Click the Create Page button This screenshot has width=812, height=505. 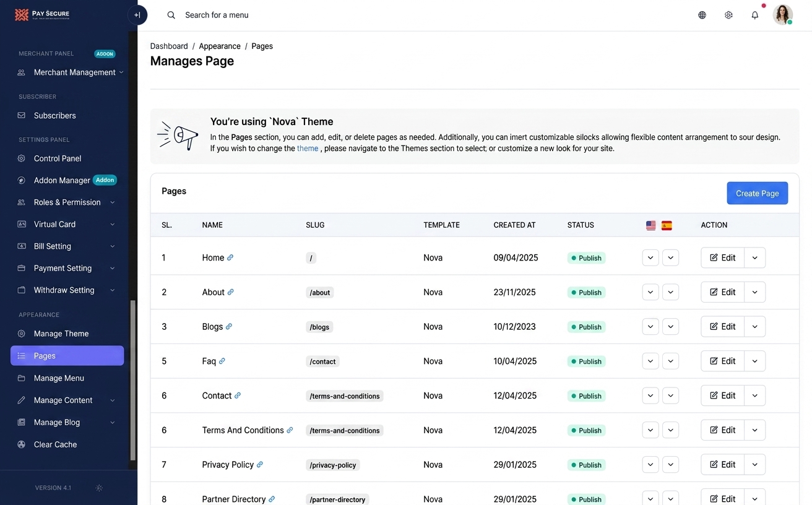[x=757, y=193]
